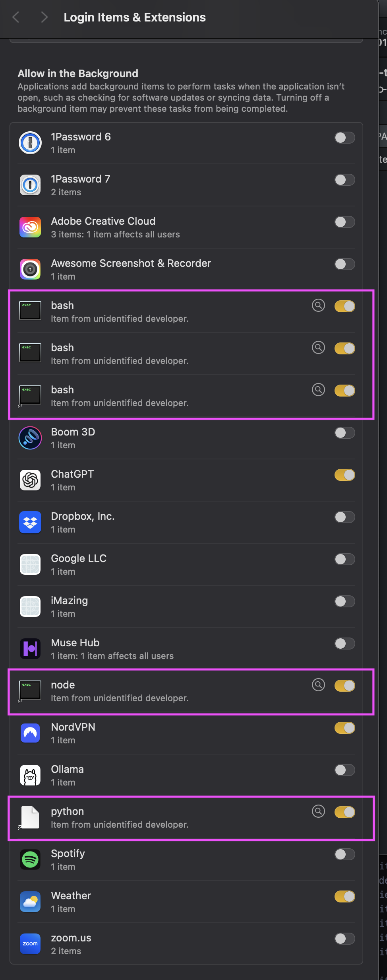Select the Awesome Screenshot & Recorder row
Viewport: 387px width, 980px height.
(186, 269)
